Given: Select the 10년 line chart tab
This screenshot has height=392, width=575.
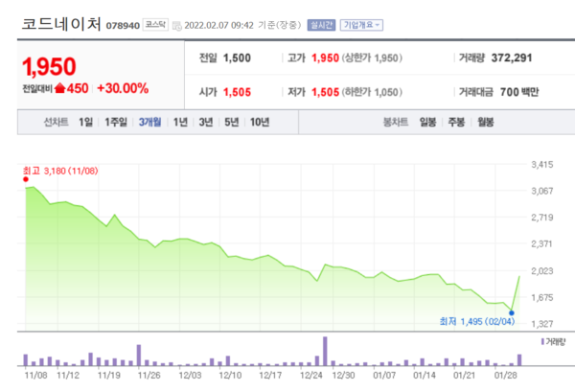Looking at the screenshot, I should (x=260, y=122).
